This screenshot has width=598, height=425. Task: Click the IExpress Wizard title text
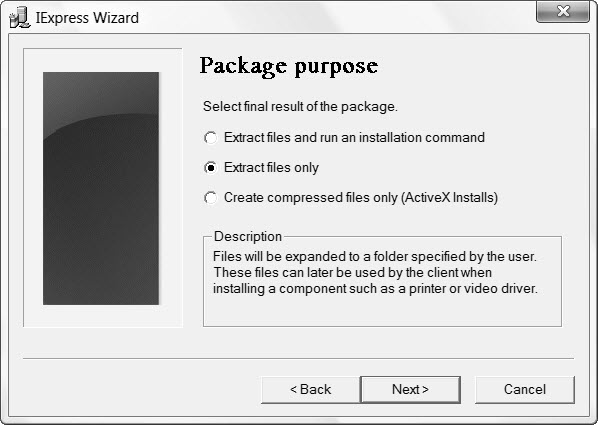point(87,18)
